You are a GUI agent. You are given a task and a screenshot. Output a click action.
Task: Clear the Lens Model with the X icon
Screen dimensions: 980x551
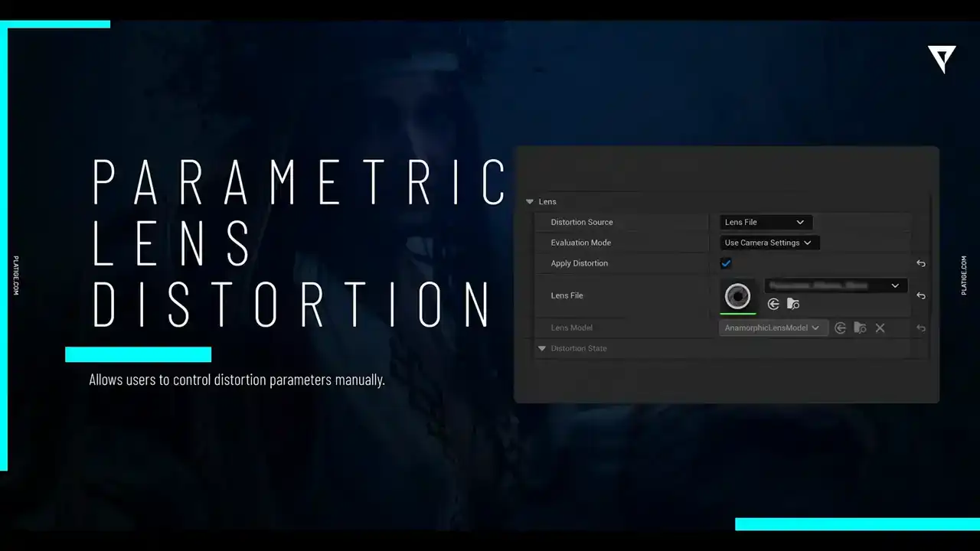coord(880,328)
